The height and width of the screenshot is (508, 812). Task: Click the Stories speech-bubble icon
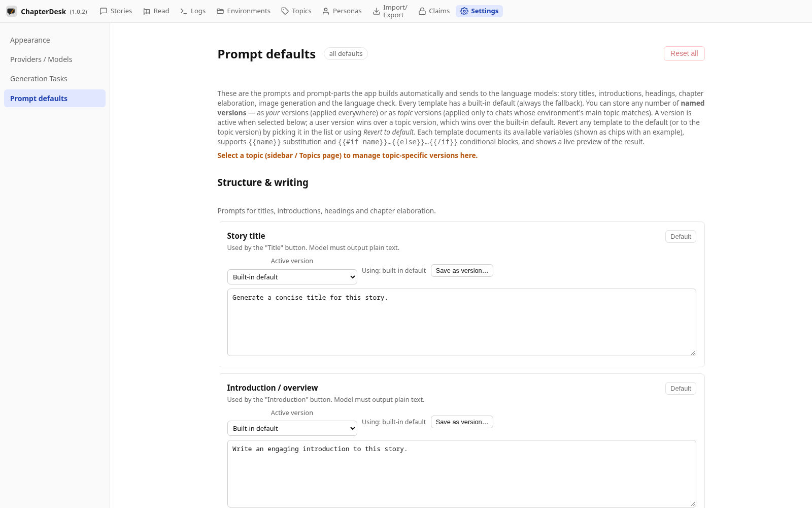pos(104,11)
